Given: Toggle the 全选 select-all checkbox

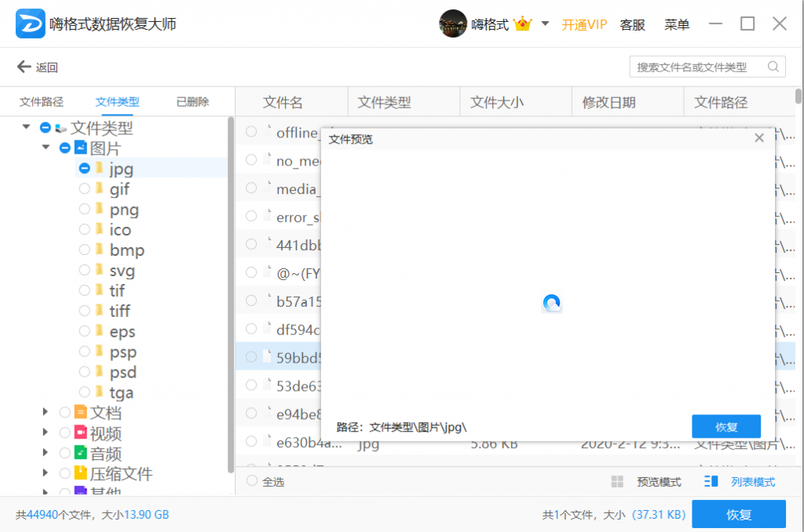Looking at the screenshot, I should tap(252, 481).
